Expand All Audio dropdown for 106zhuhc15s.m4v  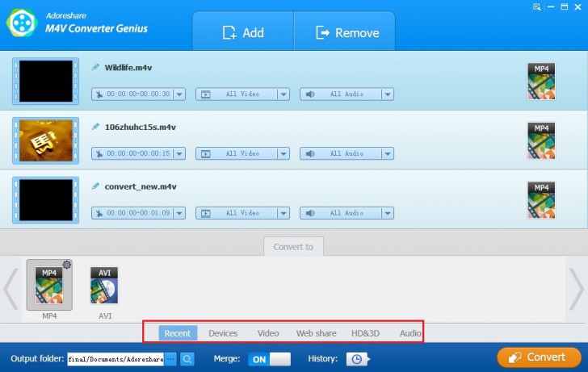388,153
